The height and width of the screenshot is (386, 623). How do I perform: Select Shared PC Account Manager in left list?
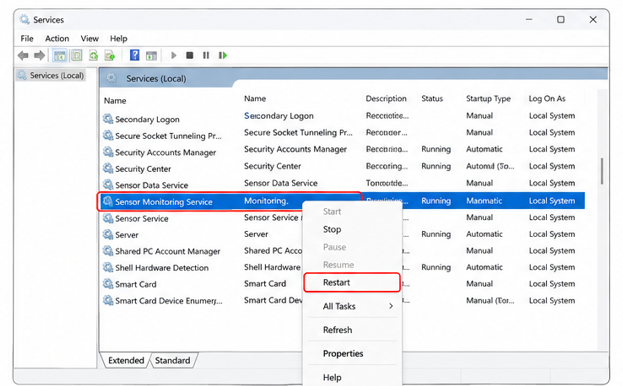click(168, 251)
